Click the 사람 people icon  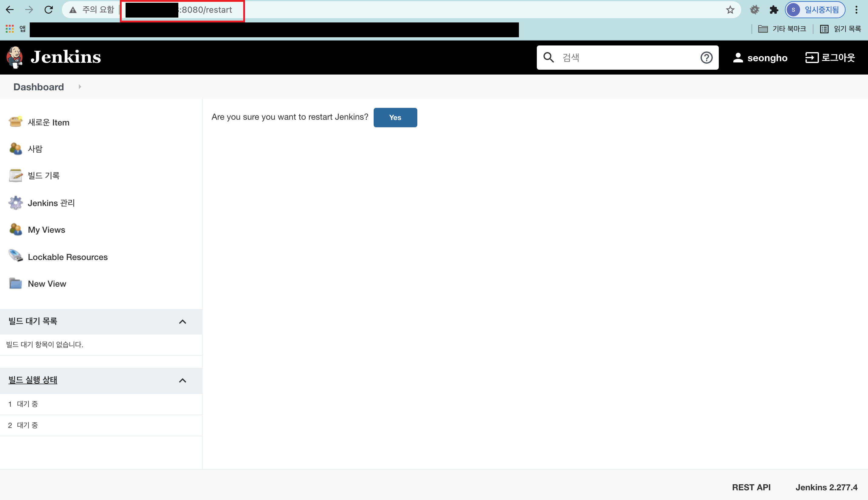point(15,149)
